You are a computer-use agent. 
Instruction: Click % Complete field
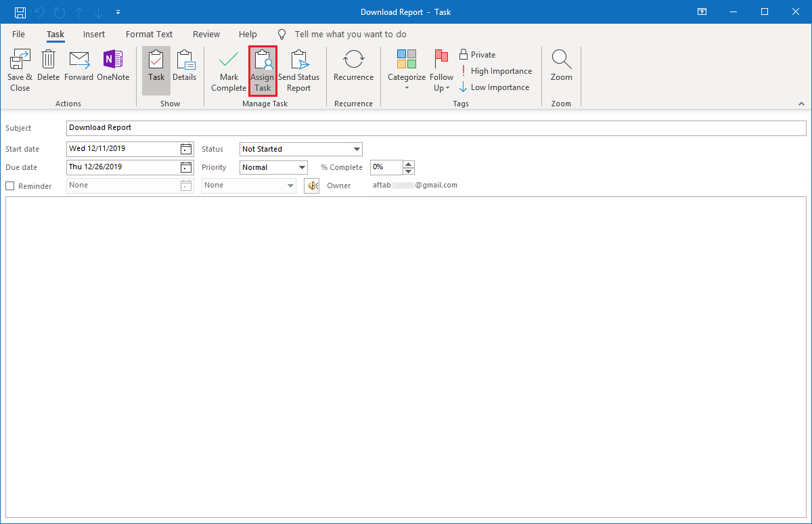[x=386, y=167]
